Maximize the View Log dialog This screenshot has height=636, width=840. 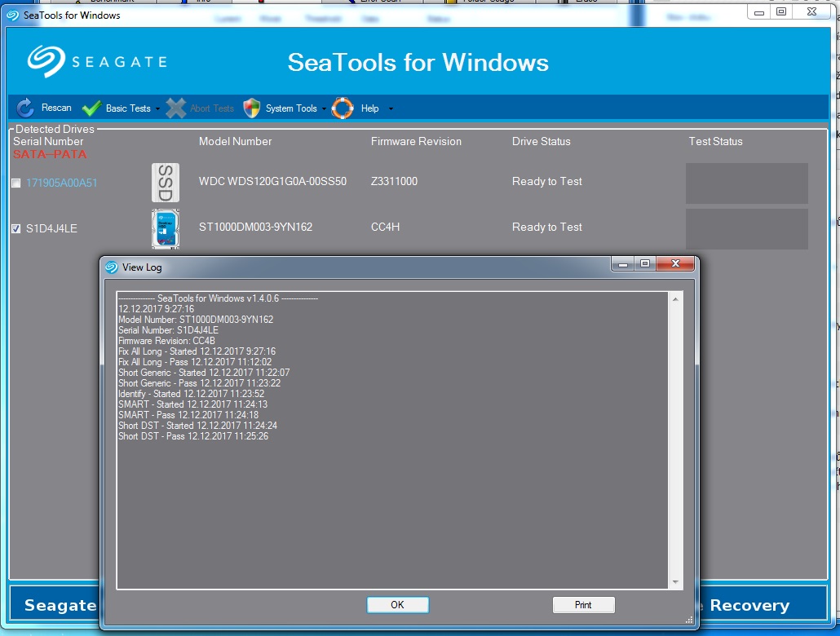pos(645,263)
